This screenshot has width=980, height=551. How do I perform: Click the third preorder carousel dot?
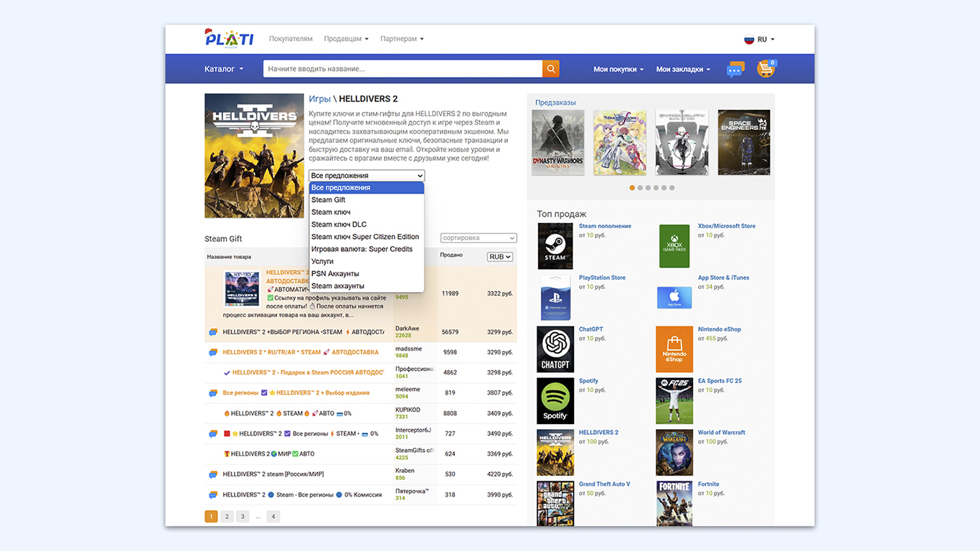648,188
